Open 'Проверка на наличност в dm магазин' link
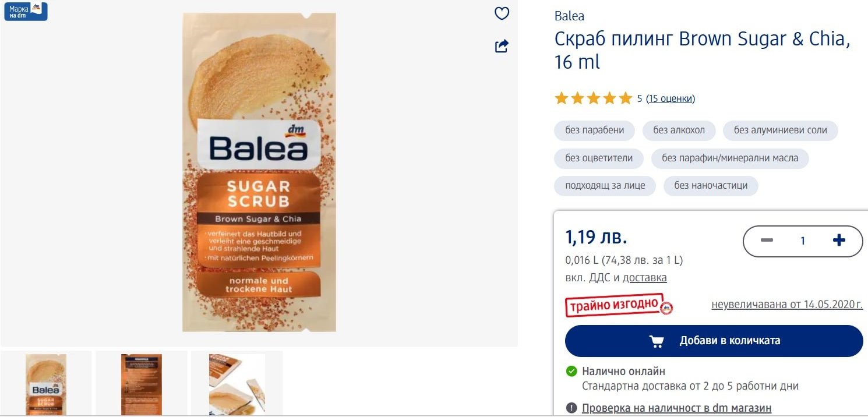 click(677, 408)
